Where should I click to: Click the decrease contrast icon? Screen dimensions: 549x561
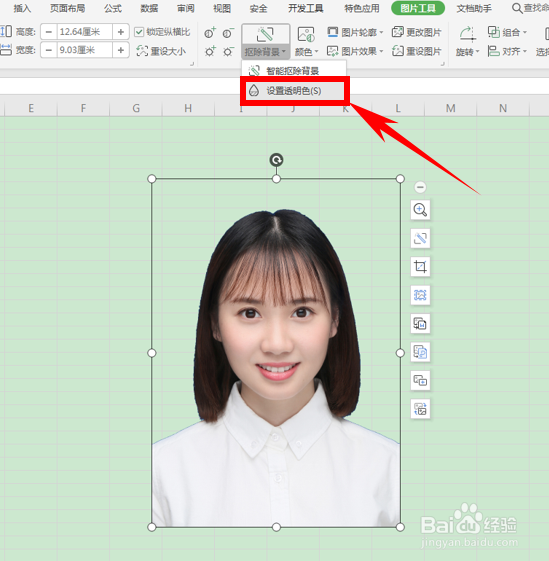(228, 33)
